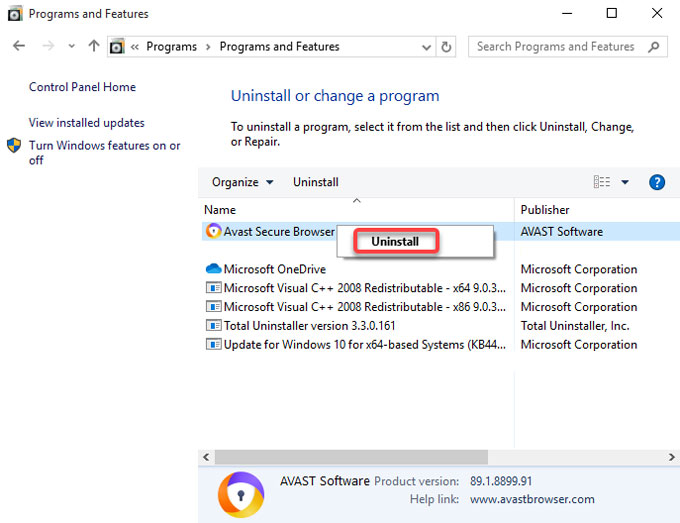Click the large Avast logo in details pane
The height and width of the screenshot is (523, 680).
click(x=241, y=495)
